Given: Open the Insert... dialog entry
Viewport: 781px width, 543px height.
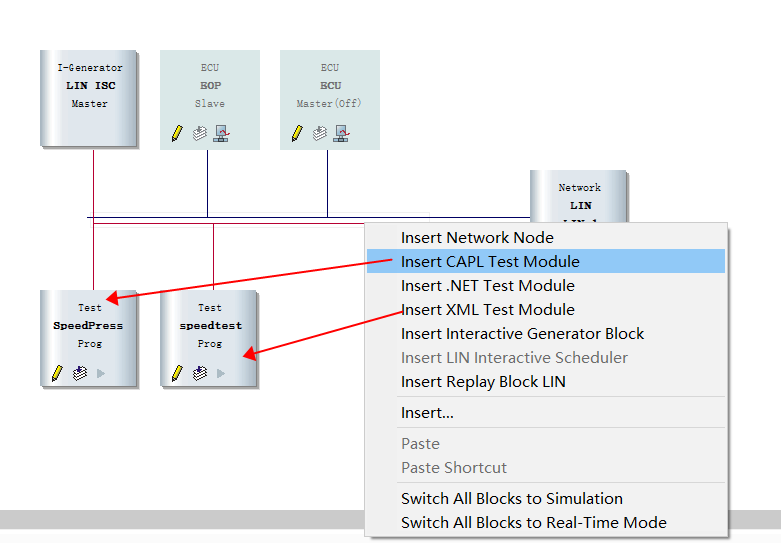Looking at the screenshot, I should [x=546, y=412].
